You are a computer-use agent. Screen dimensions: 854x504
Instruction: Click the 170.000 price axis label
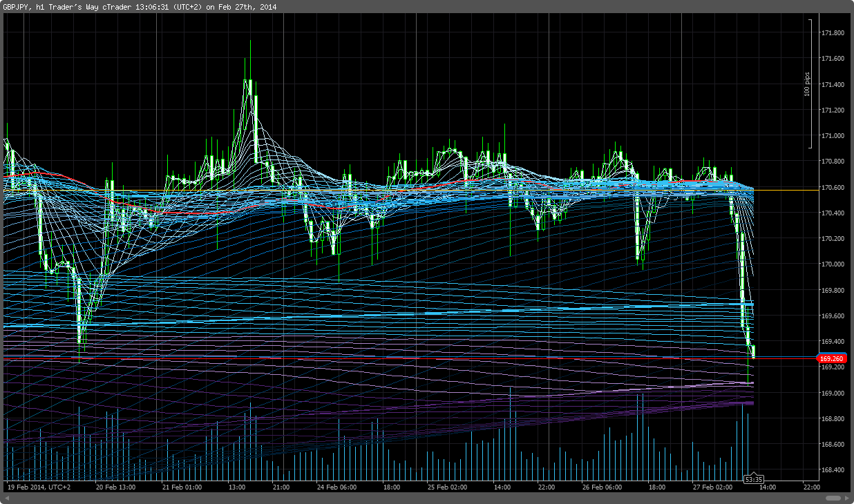click(831, 264)
